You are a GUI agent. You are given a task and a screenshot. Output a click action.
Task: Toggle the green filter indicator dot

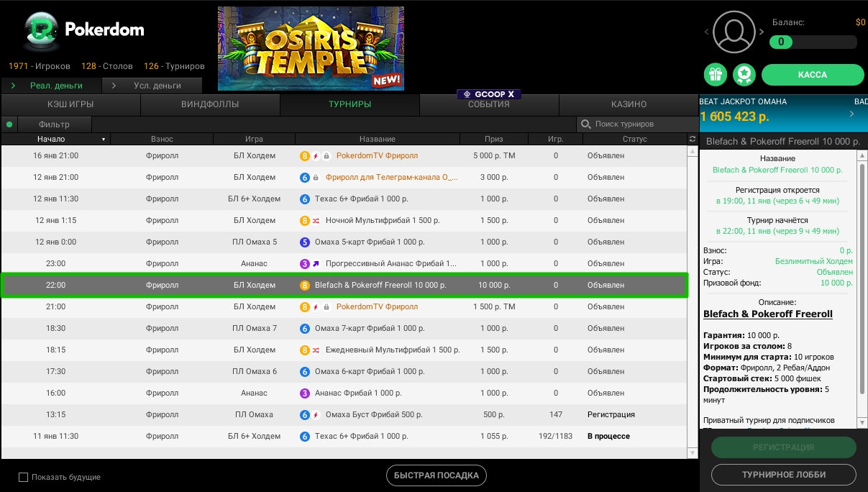click(x=9, y=124)
